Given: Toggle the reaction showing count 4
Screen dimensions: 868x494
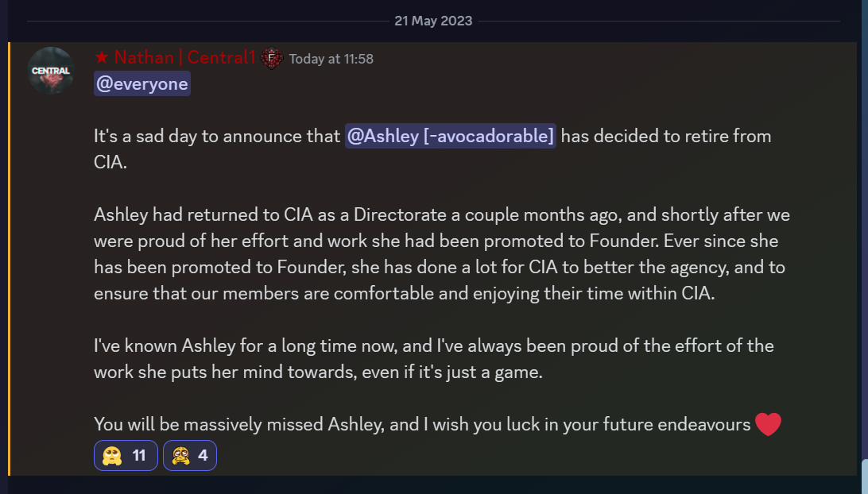Looking at the screenshot, I should click(190, 455).
